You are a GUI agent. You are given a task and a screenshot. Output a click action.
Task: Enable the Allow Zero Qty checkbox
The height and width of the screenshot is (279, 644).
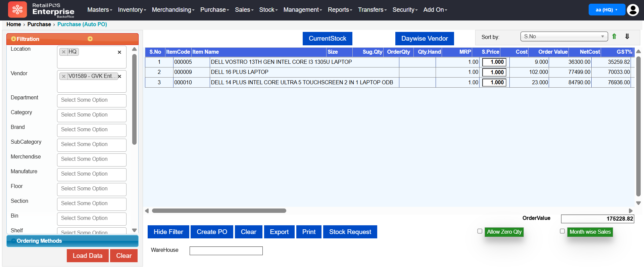pyautogui.click(x=480, y=231)
